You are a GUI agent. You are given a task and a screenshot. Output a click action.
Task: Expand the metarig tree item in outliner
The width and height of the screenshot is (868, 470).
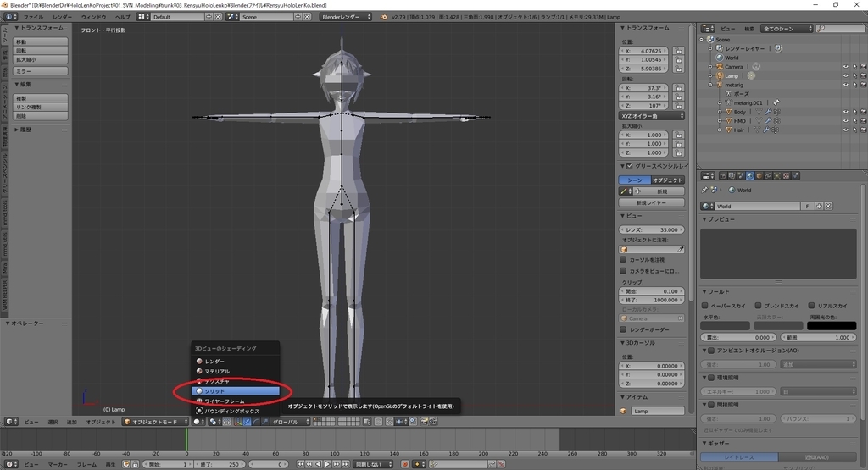point(710,85)
